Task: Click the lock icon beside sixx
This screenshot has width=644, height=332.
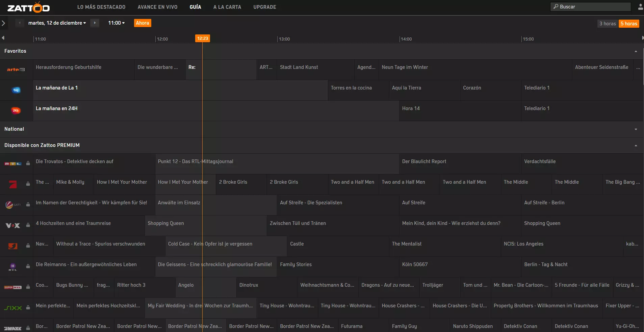Action: coord(28,308)
